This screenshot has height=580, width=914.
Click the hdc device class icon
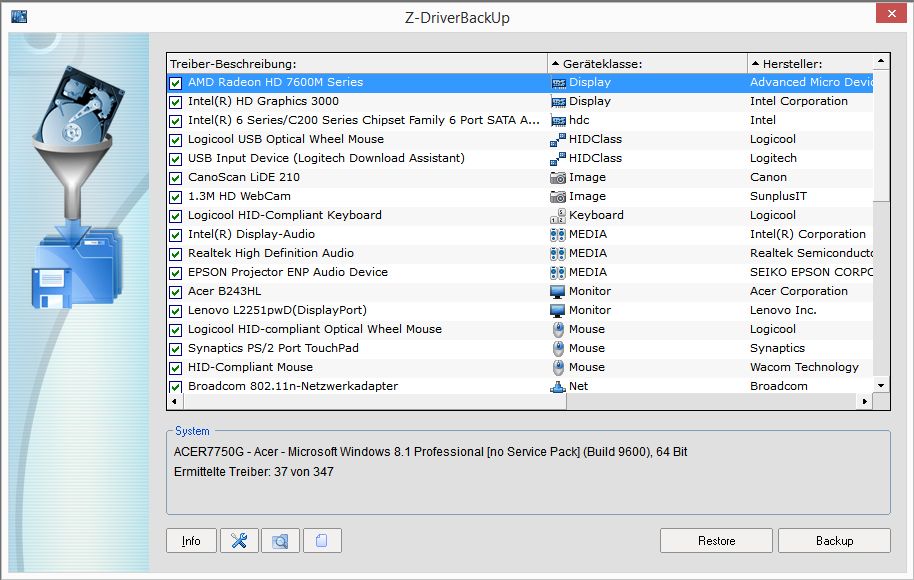point(558,121)
